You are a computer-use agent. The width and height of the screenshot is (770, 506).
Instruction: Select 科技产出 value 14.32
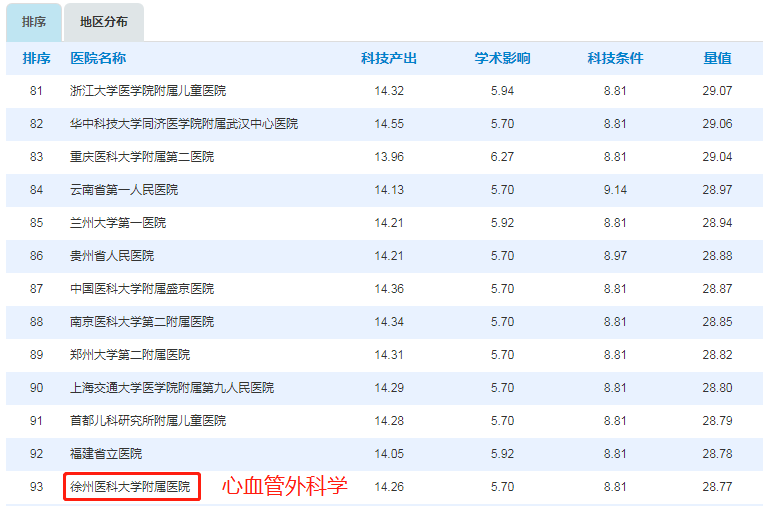(x=389, y=91)
